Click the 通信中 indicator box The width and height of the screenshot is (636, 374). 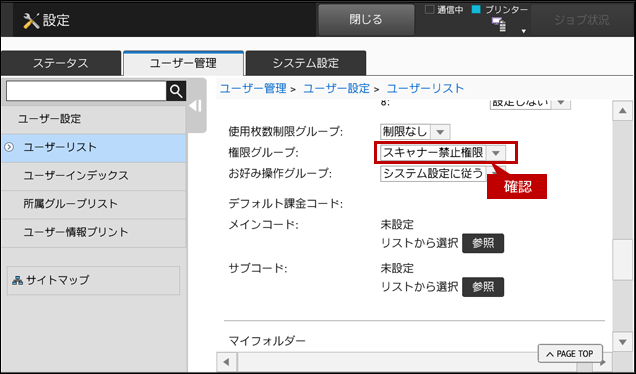click(x=430, y=10)
